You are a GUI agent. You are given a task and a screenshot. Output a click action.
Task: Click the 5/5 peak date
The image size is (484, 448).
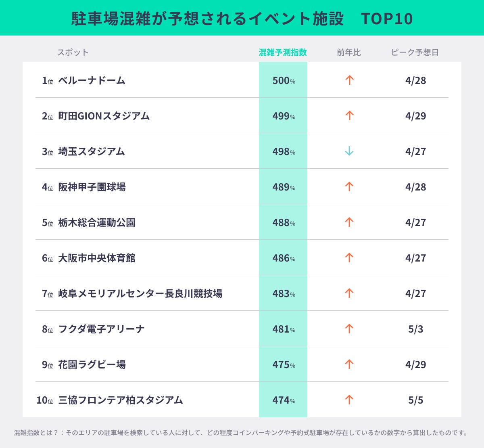[415, 400]
